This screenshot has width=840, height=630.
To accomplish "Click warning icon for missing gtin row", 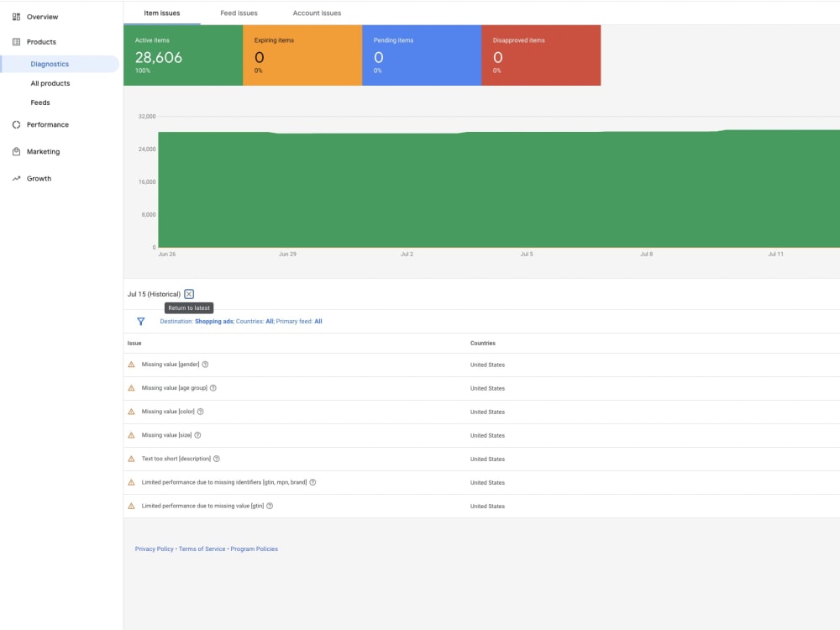I will [131, 506].
